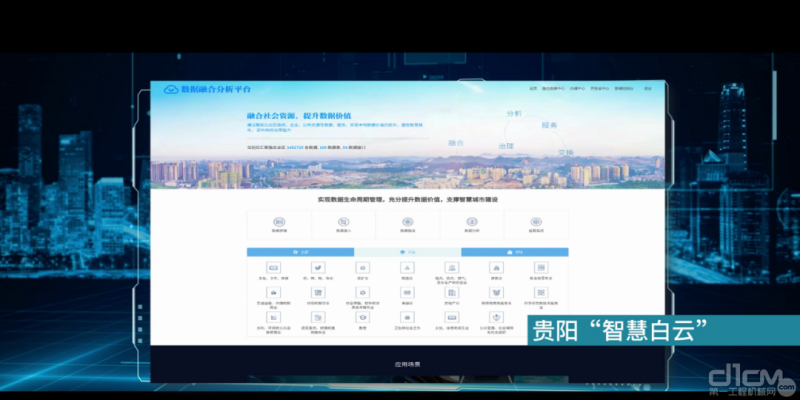Switch to the middle 行业 tab
Image resolution: width=800 pixels, height=400 pixels.
(x=407, y=253)
